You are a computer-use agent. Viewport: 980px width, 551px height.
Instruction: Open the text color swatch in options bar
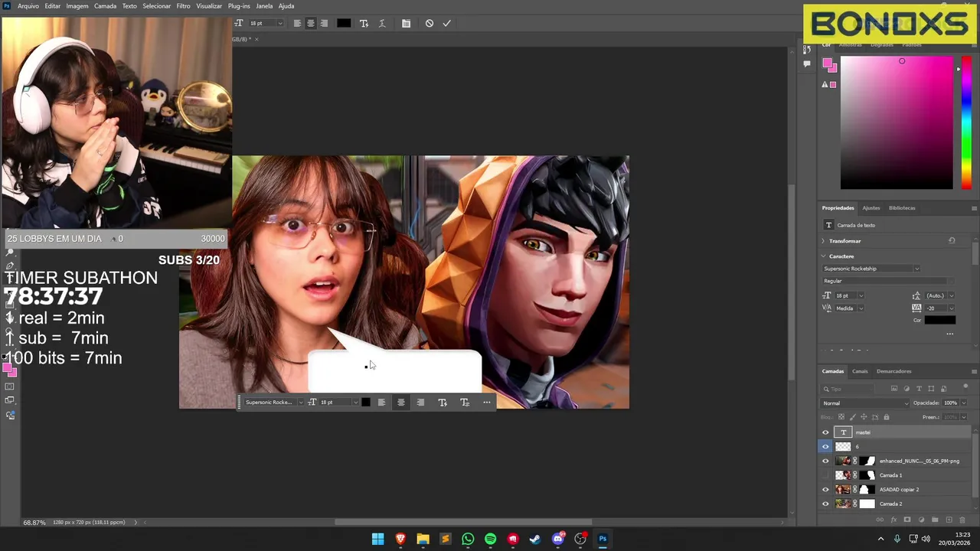pyautogui.click(x=344, y=23)
